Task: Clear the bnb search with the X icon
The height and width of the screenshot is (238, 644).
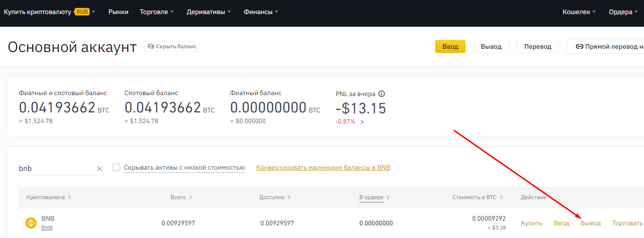Action: (100, 169)
